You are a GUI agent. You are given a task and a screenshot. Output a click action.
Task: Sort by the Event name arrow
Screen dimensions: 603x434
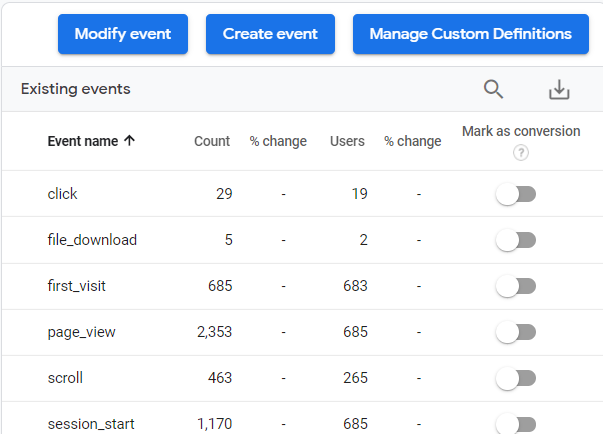click(x=130, y=141)
